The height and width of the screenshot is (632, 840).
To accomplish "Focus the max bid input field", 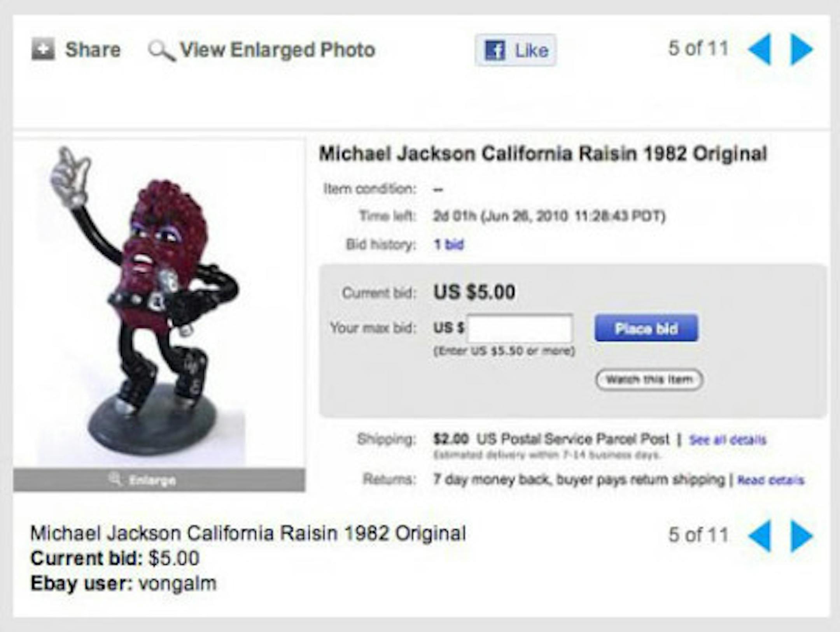I will tap(520, 329).
